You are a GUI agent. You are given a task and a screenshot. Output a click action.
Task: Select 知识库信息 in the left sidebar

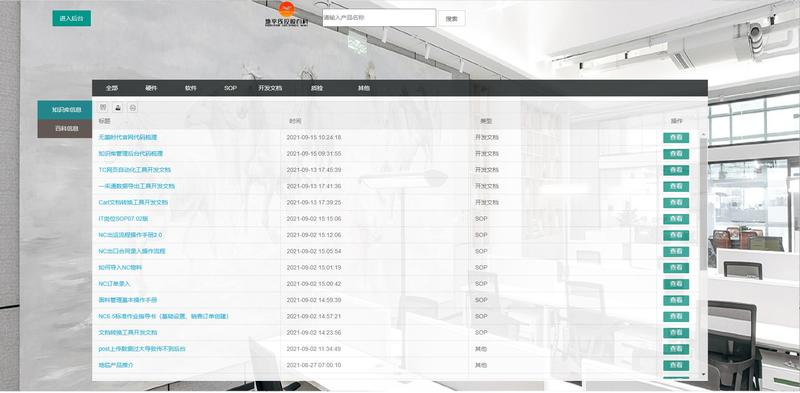click(65, 110)
